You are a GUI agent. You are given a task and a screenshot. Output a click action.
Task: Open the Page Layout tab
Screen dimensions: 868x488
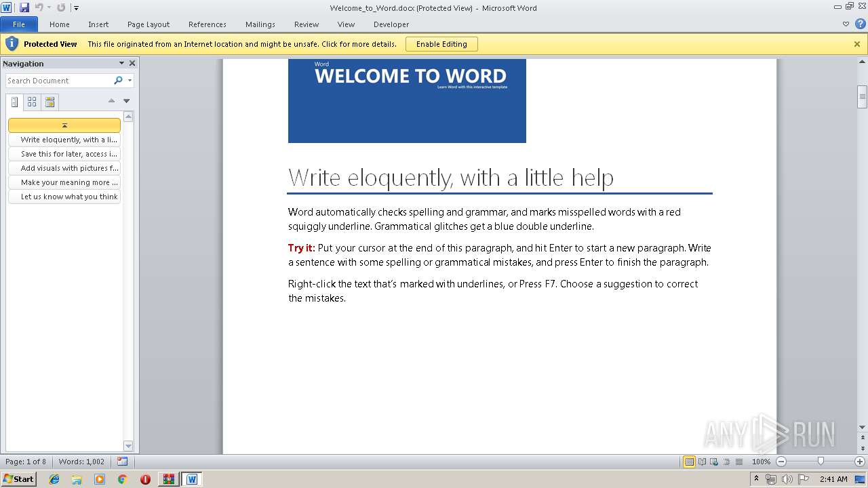(x=149, y=24)
